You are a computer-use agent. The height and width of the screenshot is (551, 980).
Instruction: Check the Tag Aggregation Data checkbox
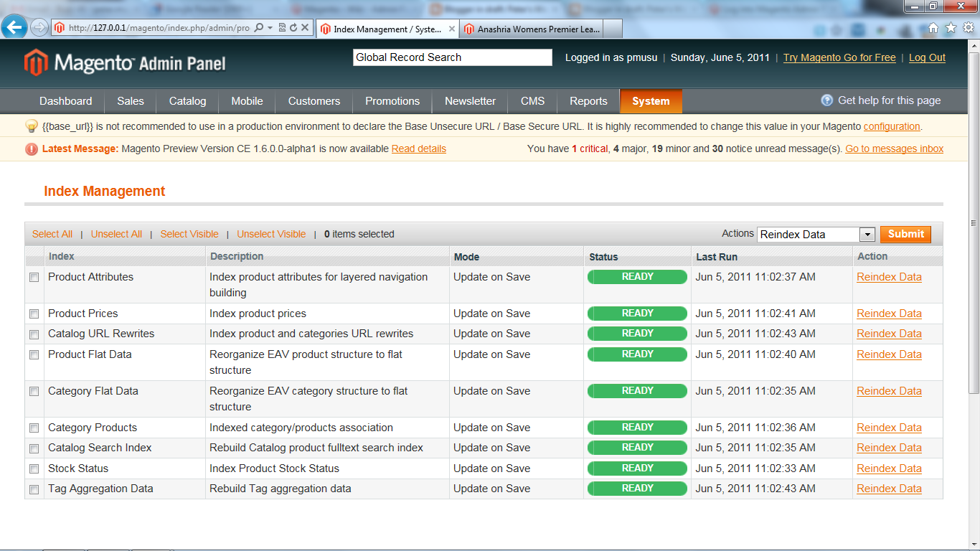coord(34,489)
